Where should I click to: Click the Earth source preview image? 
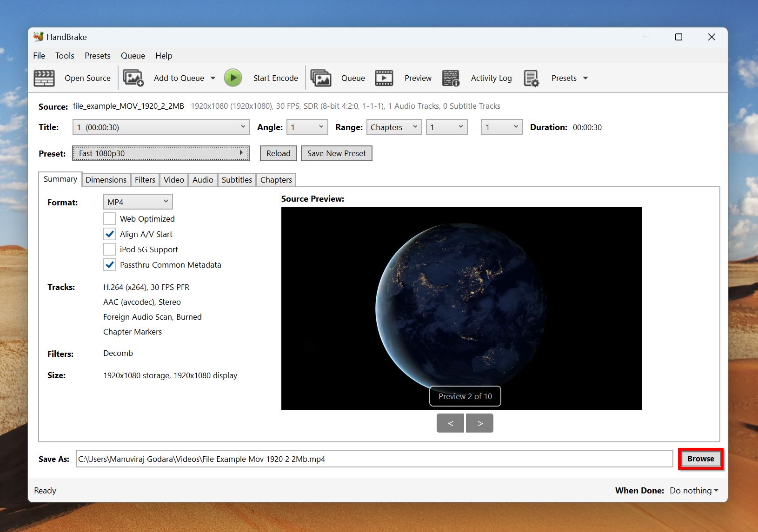coord(461,309)
